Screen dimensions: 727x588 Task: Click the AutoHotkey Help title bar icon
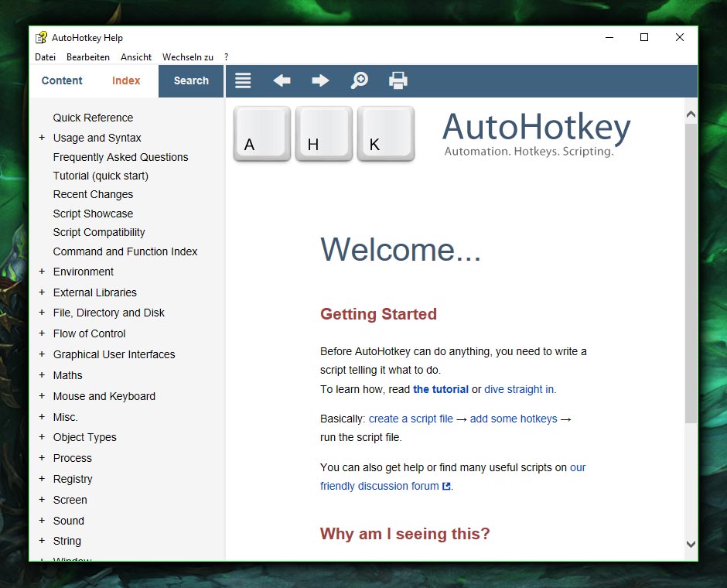[41, 37]
